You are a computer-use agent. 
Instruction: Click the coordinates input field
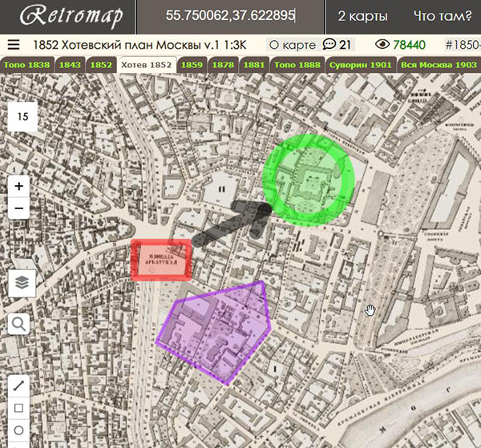230,16
